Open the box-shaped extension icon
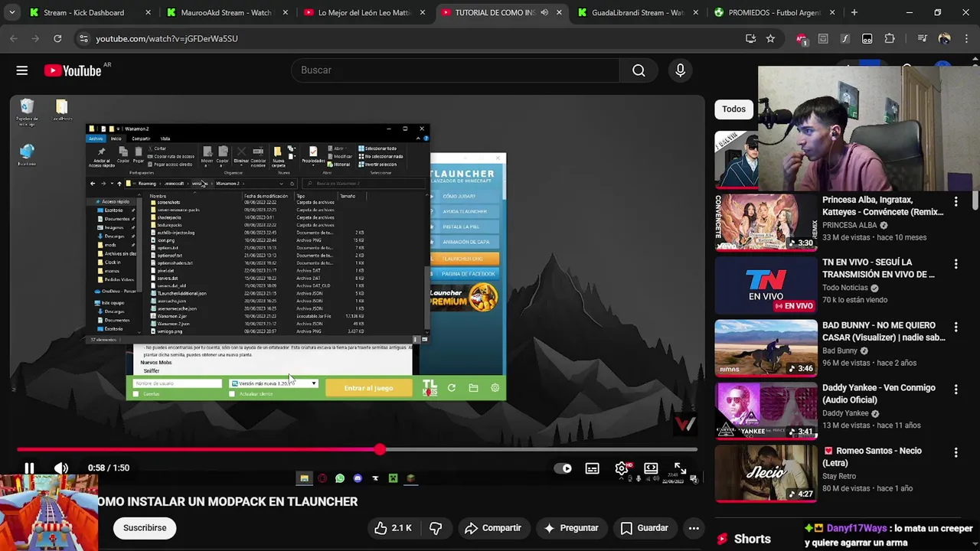Image resolution: width=980 pixels, height=551 pixels. pyautogui.click(x=823, y=38)
